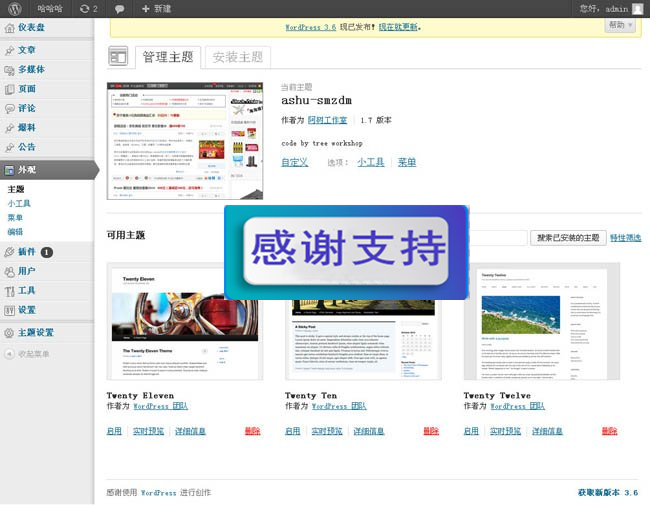Viewport: 650px width, 505px height.
Task: Click the 文章 pushpin icon
Action: tap(9, 51)
